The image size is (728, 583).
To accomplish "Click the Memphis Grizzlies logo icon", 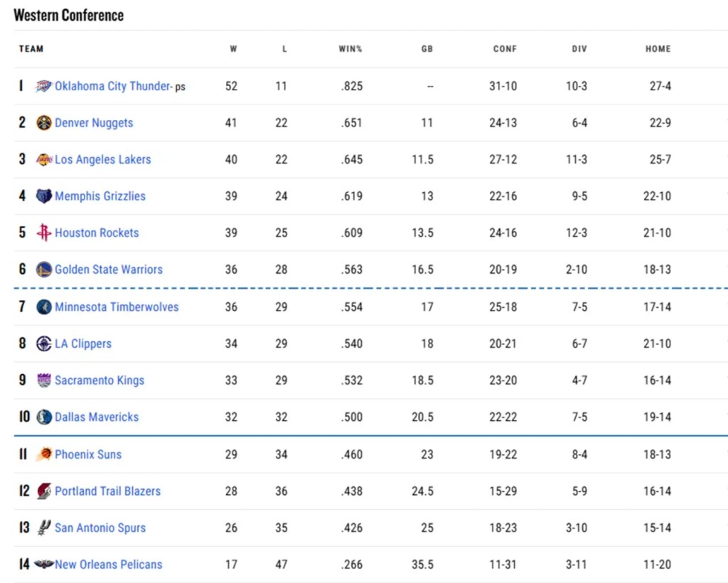I will coord(44,196).
